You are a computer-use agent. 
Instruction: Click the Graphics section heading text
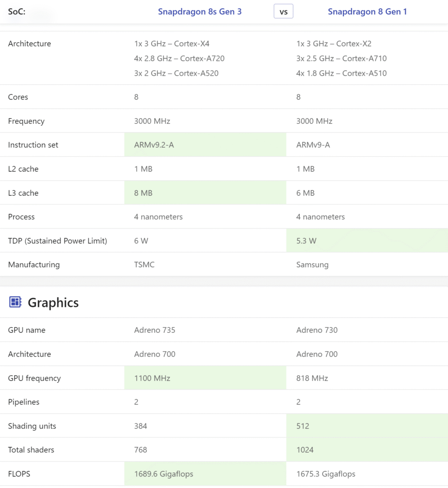click(53, 303)
